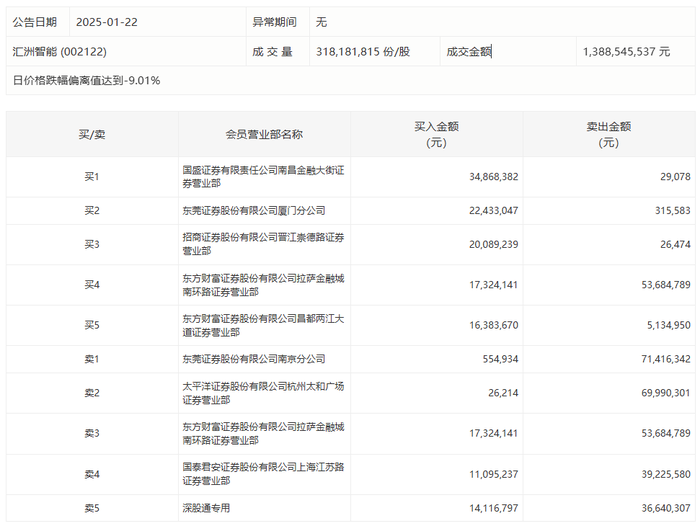Click the 深股通专用 seat name
The height and width of the screenshot is (526, 700).
[x=206, y=508]
